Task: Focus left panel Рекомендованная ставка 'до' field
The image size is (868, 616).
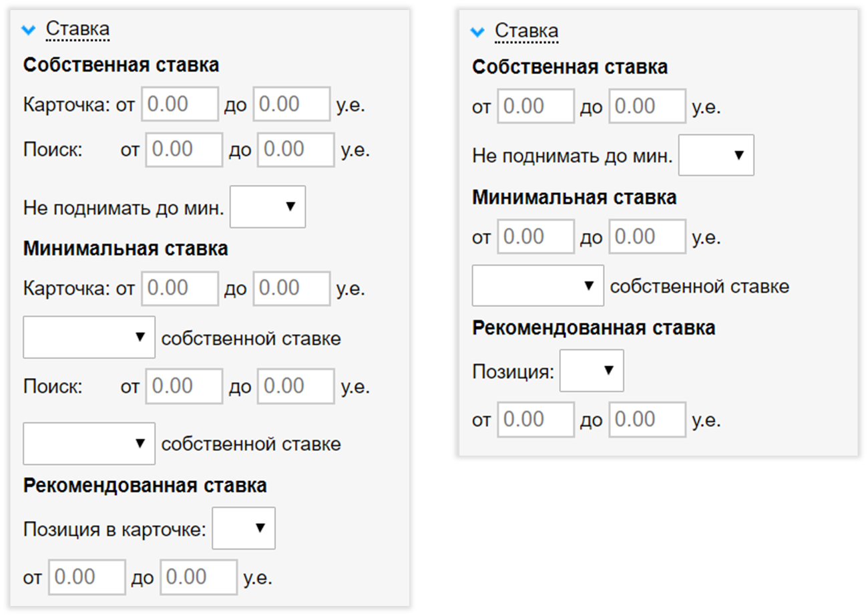Action: tap(198, 577)
